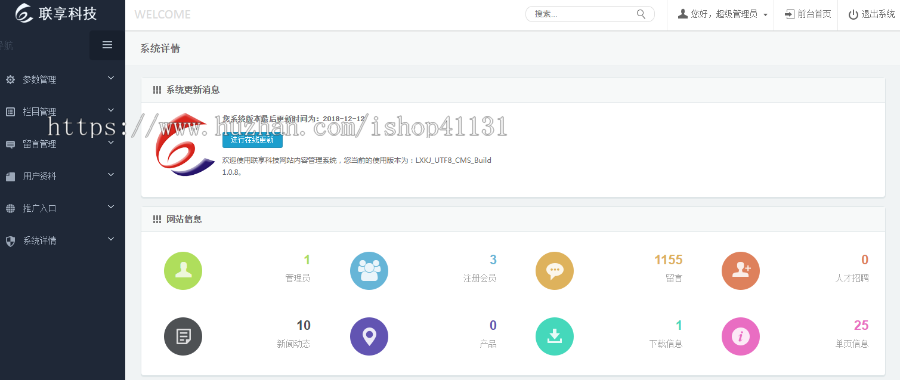Click the power icon for 退出系统
The image size is (900, 380).
pyautogui.click(x=854, y=14)
